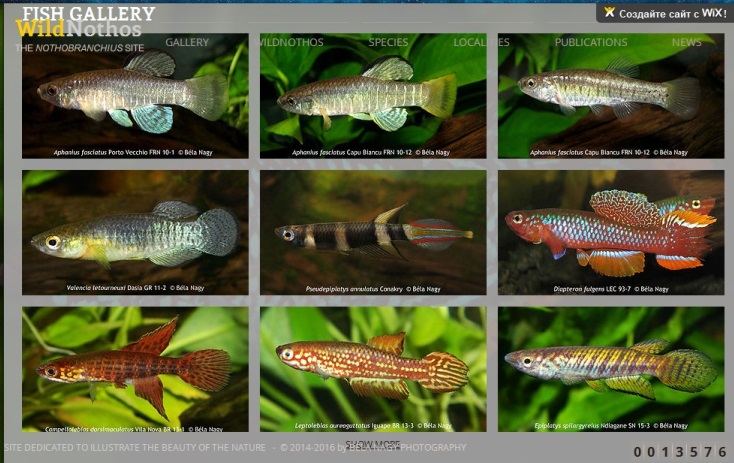
Task: Open Campellolebias dorsimaculatus Vila Nova thumbnail
Action: [x=135, y=369]
